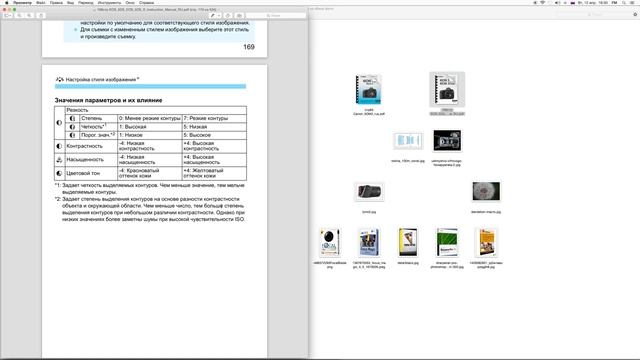Click page number 169 in the document
The height and width of the screenshot is (360, 640).
click(x=249, y=47)
